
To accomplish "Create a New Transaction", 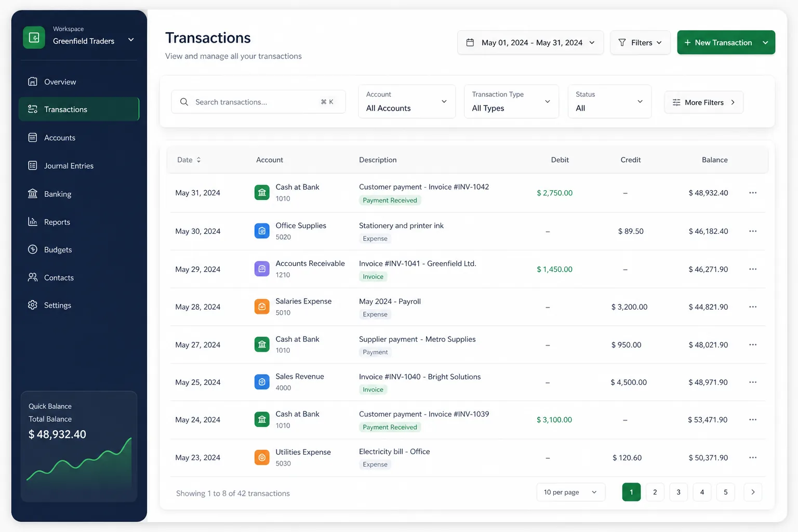I will (x=718, y=43).
